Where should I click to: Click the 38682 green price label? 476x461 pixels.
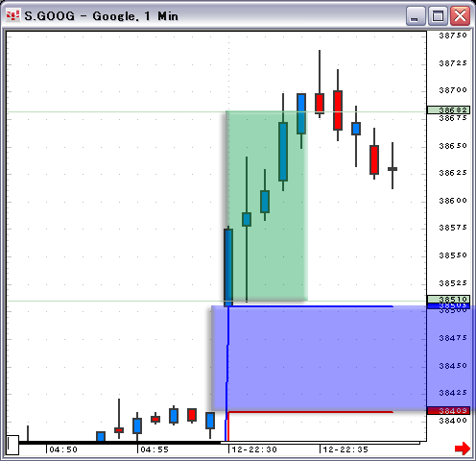pos(448,110)
